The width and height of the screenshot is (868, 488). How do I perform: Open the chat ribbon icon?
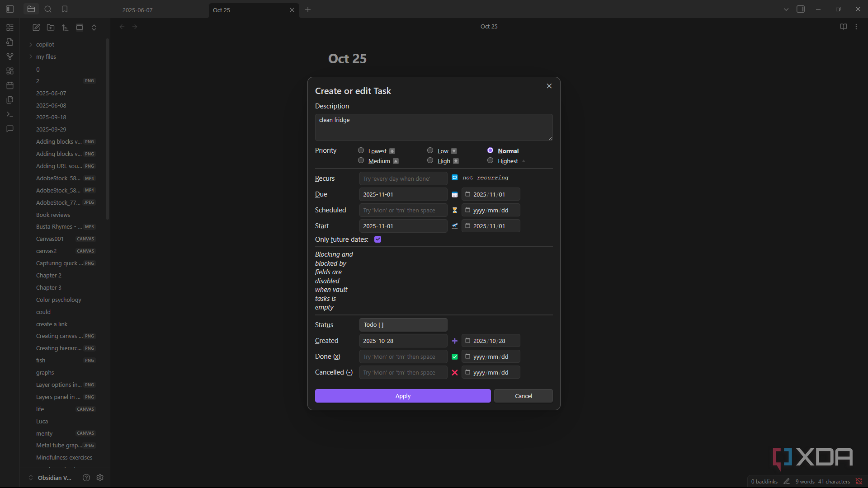(10, 129)
